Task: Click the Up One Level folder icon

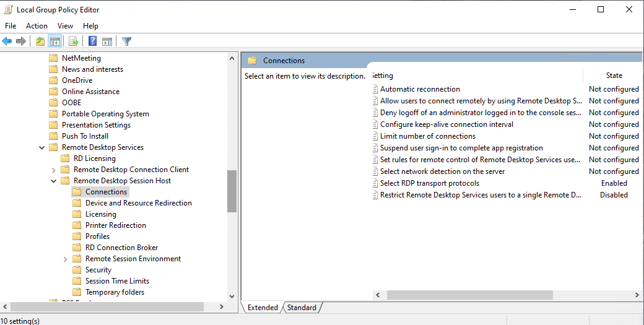Action: coord(40,41)
